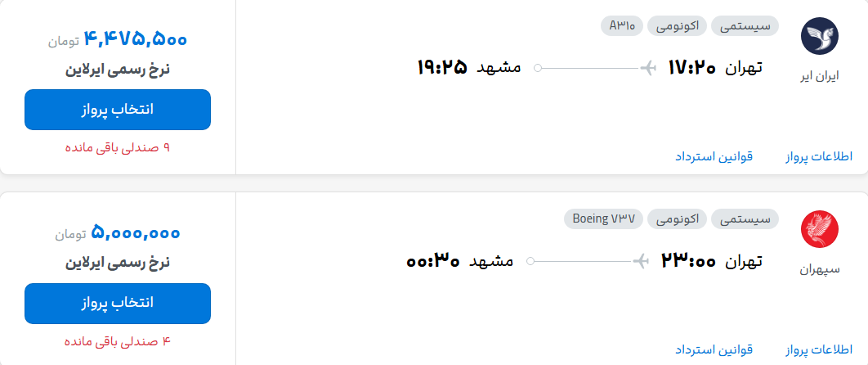Click the Sepehran airline red logo
Screen dimensions: 868x365
tap(819, 229)
